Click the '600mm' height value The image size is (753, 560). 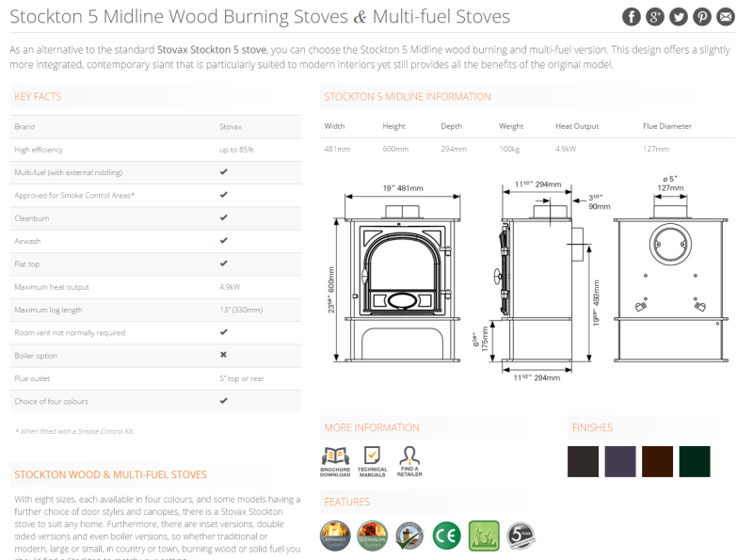pyautogui.click(x=395, y=149)
